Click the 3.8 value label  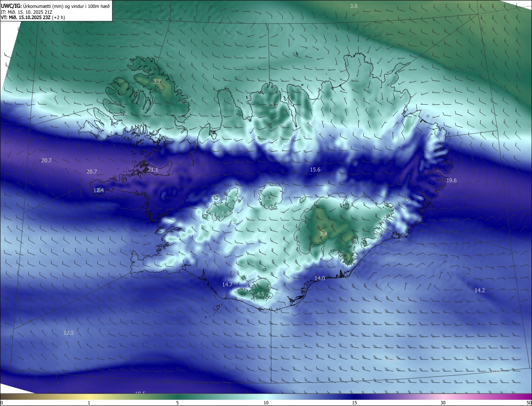pyautogui.click(x=354, y=6)
